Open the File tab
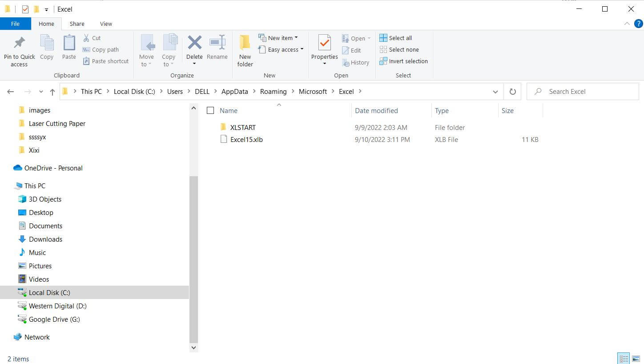Screen dimensions: 644x364 pyautogui.click(x=15, y=24)
